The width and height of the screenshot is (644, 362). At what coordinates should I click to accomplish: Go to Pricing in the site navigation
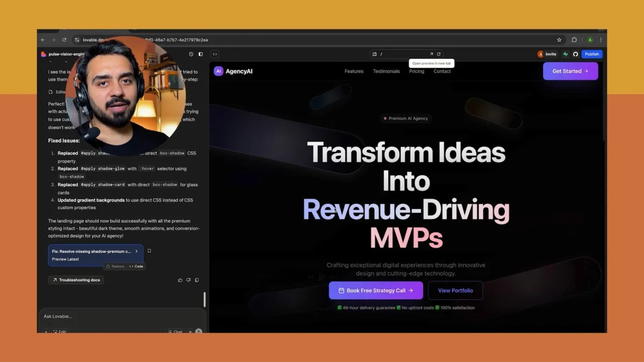click(x=416, y=71)
